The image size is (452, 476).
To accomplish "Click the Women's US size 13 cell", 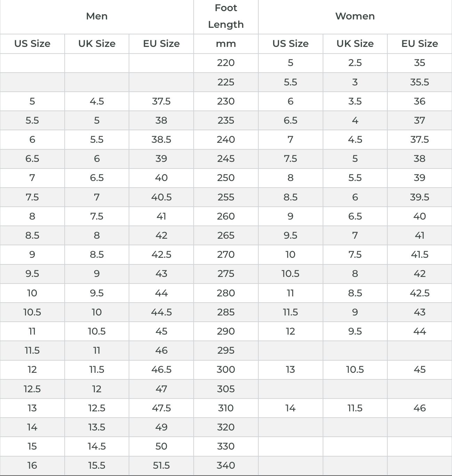I will click(290, 370).
